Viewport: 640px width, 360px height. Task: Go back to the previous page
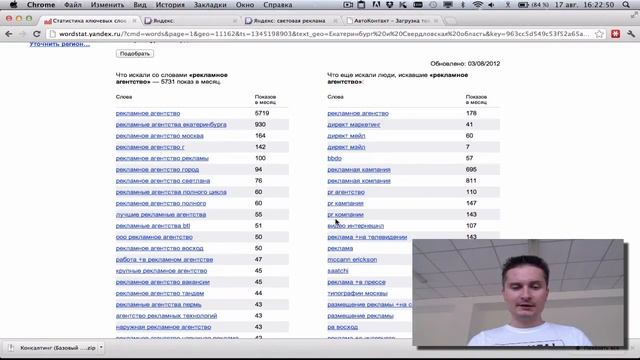(9, 34)
